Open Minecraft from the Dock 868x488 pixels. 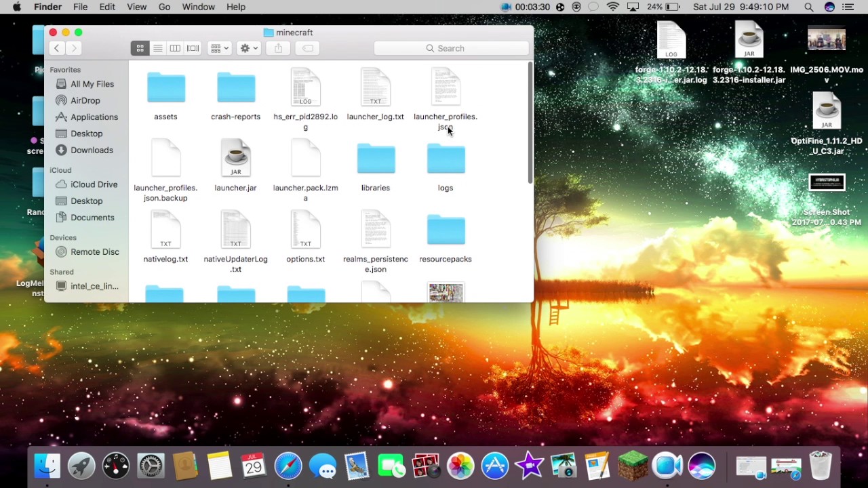pyautogui.click(x=633, y=466)
